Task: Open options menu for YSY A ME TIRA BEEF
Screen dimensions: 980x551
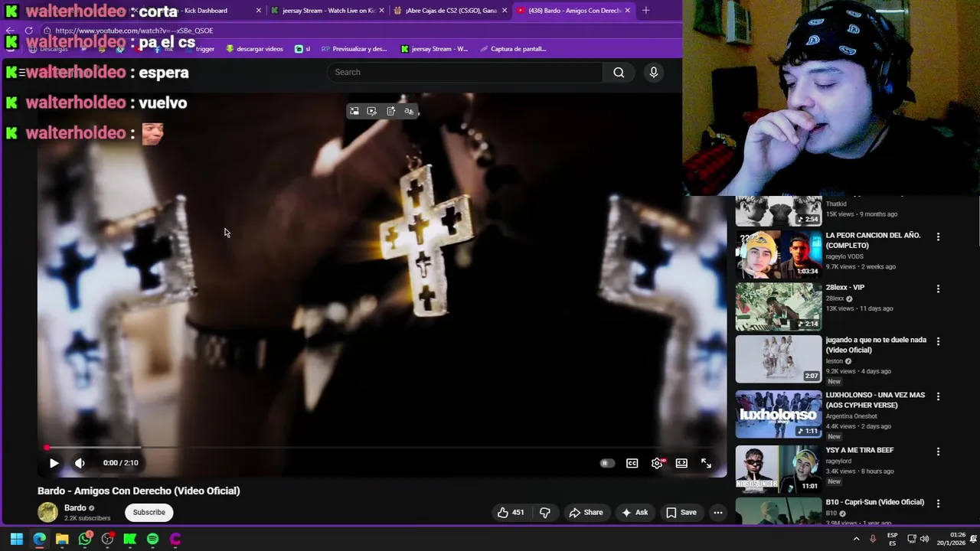Action: click(x=938, y=451)
